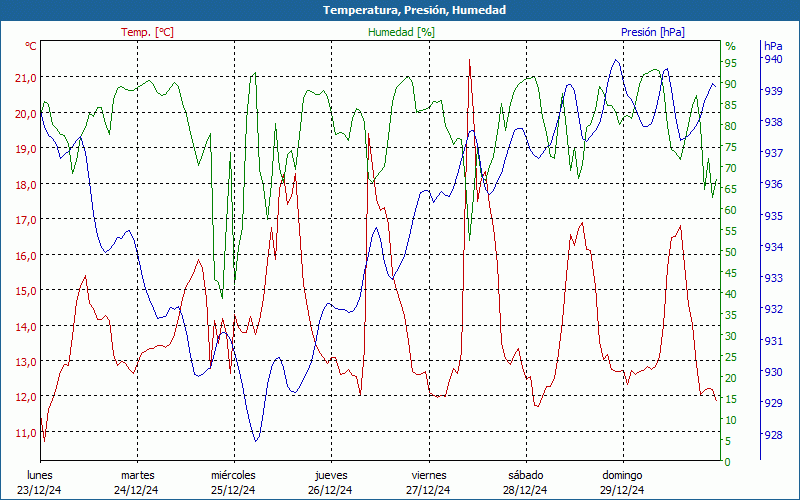The height and width of the screenshot is (500, 800).
Task: Click the red 'Temp. [°C]' legend label
Action: (147, 32)
